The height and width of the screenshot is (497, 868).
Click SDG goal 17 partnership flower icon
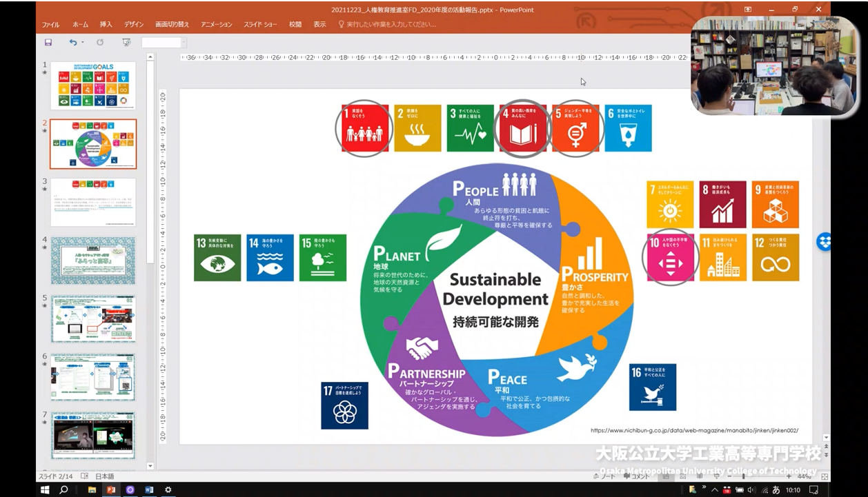tap(344, 405)
